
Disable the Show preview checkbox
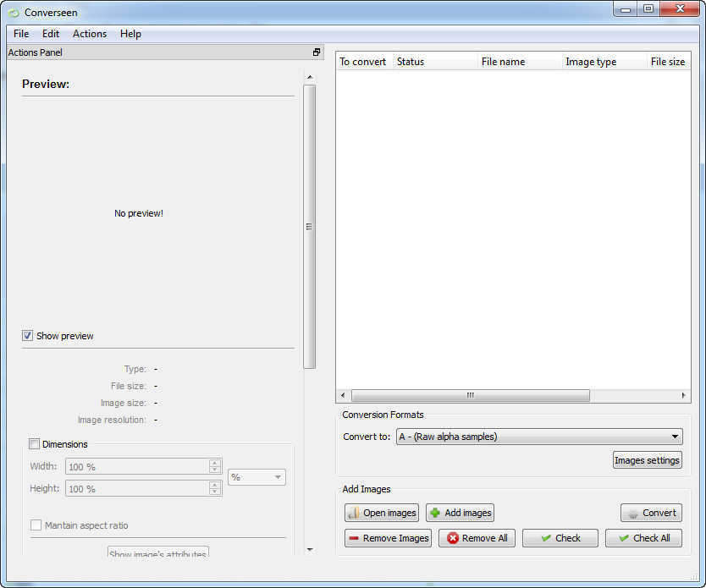pyautogui.click(x=28, y=336)
